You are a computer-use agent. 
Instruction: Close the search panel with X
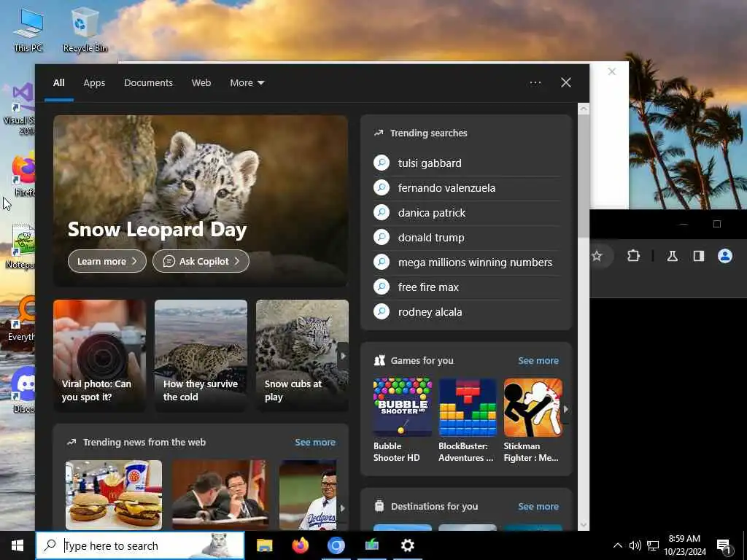[x=565, y=82]
